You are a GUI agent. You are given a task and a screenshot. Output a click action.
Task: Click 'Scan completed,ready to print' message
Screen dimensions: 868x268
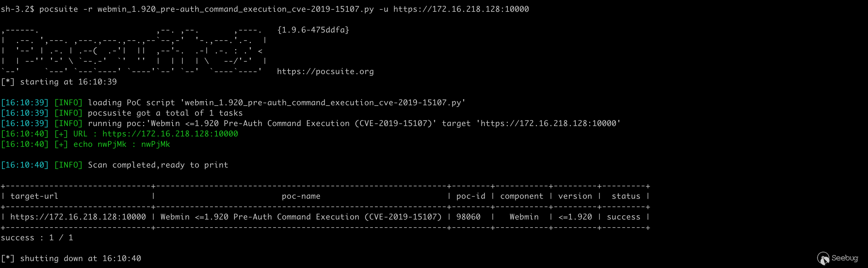click(158, 165)
